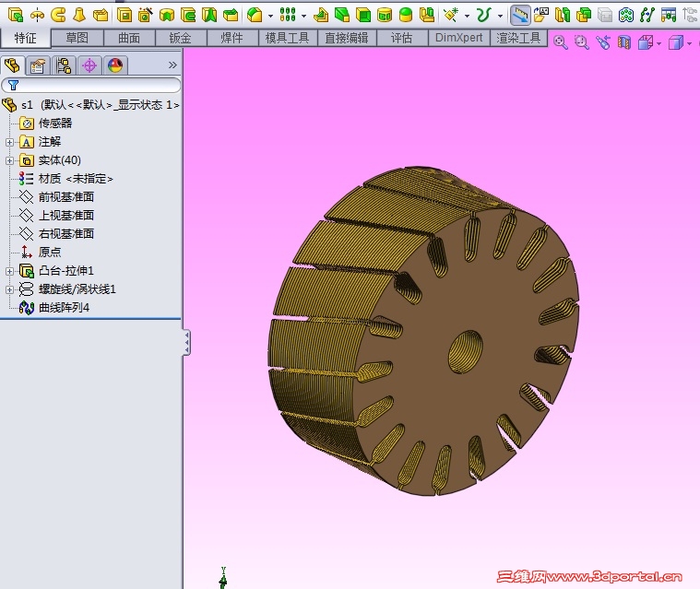Select the Split bodies tool

pyautogui.click(x=562, y=15)
